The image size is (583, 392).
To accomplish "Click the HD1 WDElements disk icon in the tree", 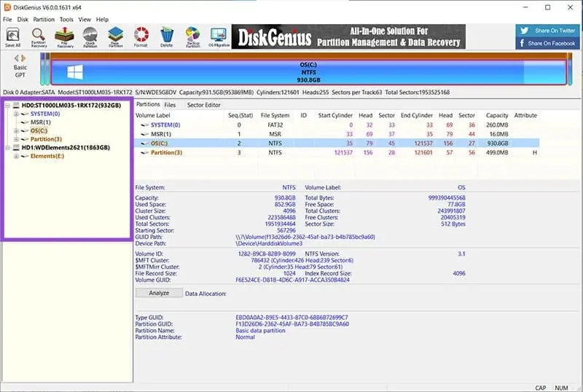I will pyautogui.click(x=16, y=148).
